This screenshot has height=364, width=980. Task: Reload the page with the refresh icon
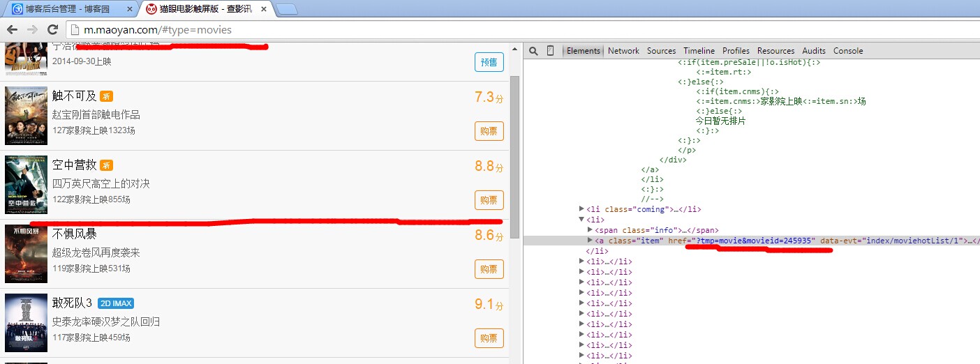click(52, 29)
